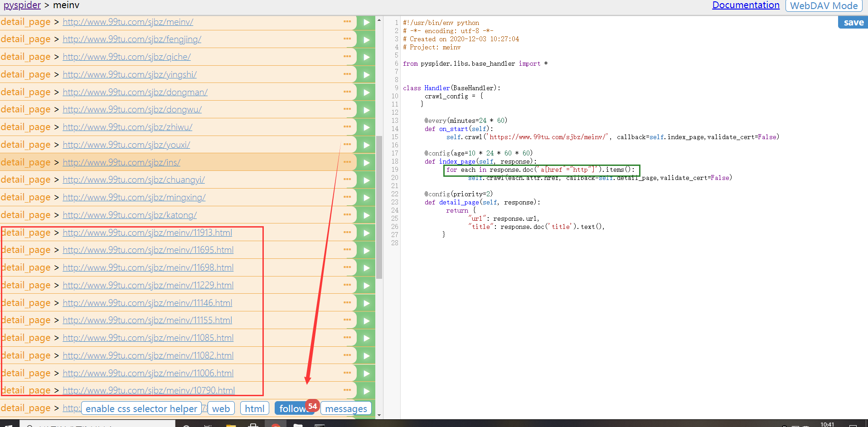Run the dongman/ detail_page task
Image resolution: width=868 pixels, height=427 pixels.
click(x=366, y=92)
